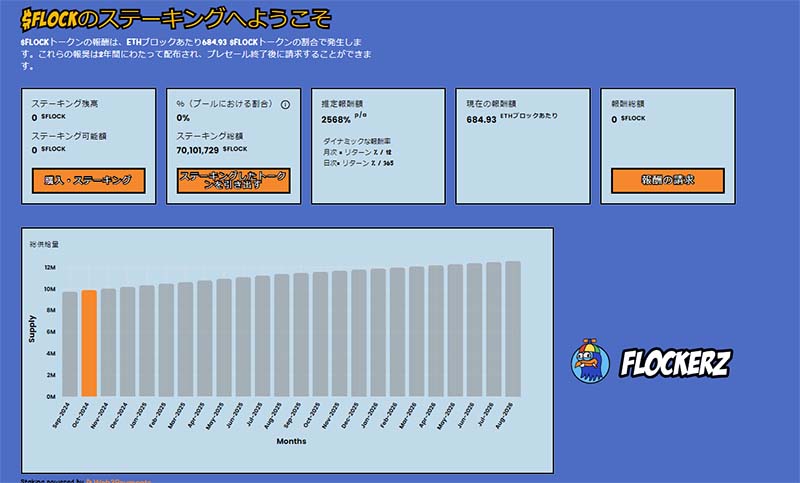The image size is (800, 483).
Task: Click the 2568% estimated reward rate
Action: pos(336,119)
